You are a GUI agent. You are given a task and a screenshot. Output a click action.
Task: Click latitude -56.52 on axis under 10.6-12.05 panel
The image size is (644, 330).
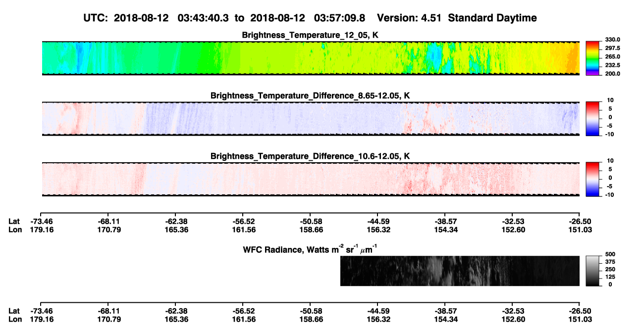click(x=243, y=222)
